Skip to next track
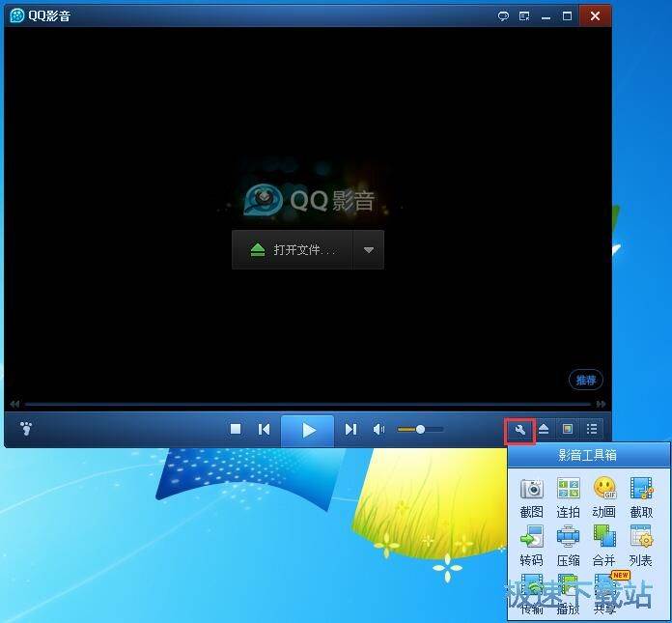Screen dimensions: 672x623 pos(350,429)
